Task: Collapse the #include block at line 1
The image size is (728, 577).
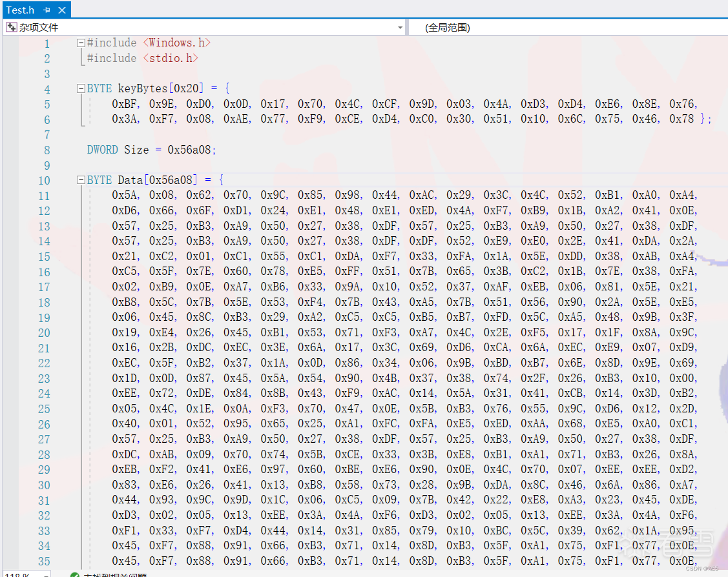Action: pos(81,43)
